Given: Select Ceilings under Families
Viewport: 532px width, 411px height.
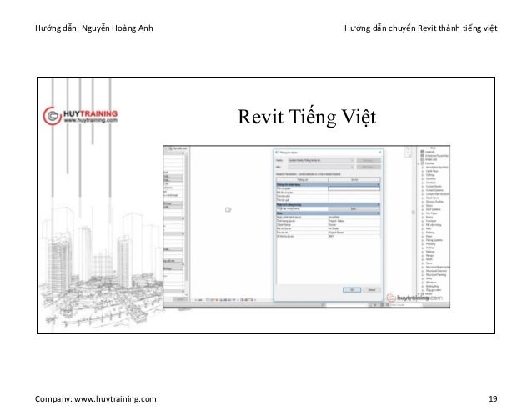Looking at the screenshot, I should point(430,175).
